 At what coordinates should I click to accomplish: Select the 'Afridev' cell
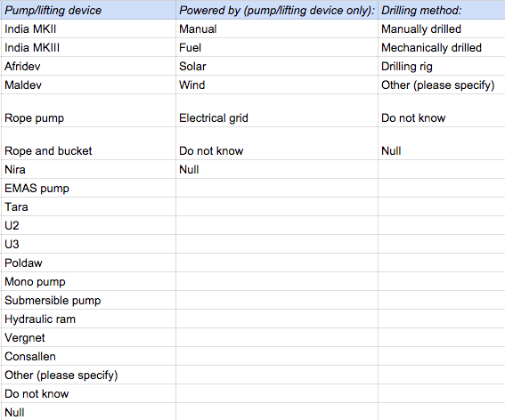tap(88, 67)
